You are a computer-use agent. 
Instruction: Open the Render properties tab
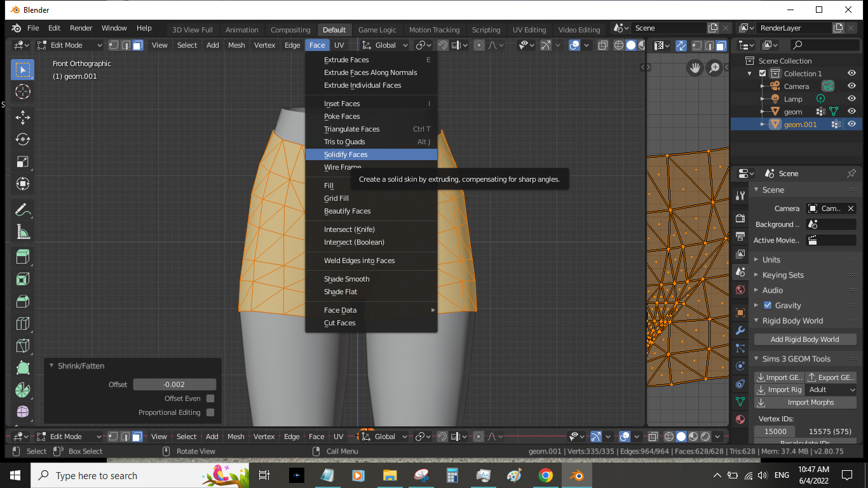coord(740,219)
